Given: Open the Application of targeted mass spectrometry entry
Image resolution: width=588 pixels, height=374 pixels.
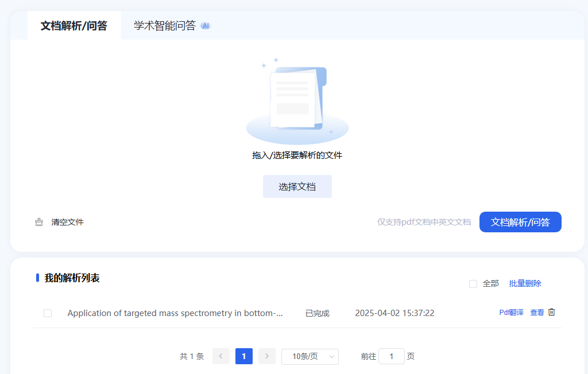Looking at the screenshot, I should click(x=175, y=313).
